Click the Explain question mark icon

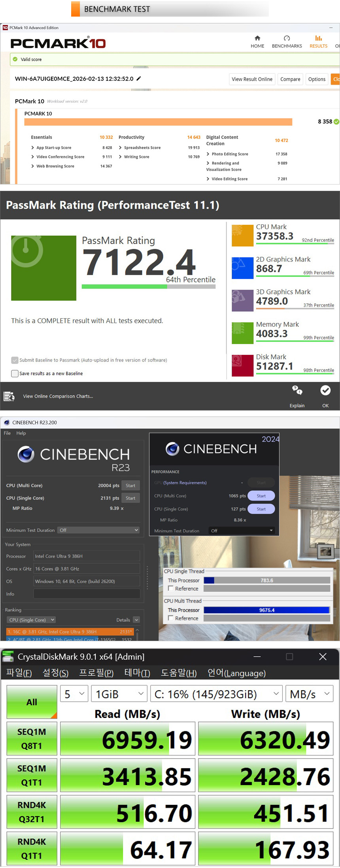pos(297,390)
